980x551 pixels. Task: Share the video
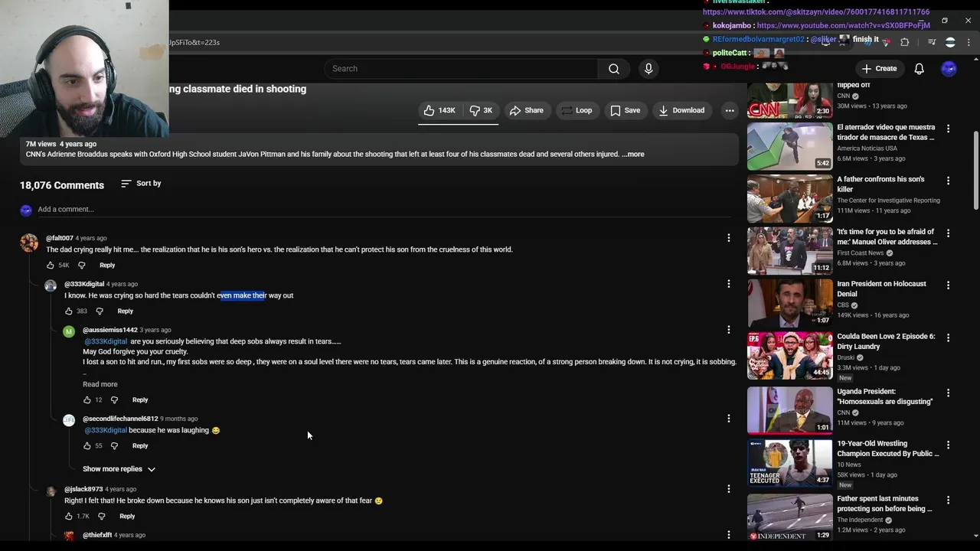pos(527,110)
